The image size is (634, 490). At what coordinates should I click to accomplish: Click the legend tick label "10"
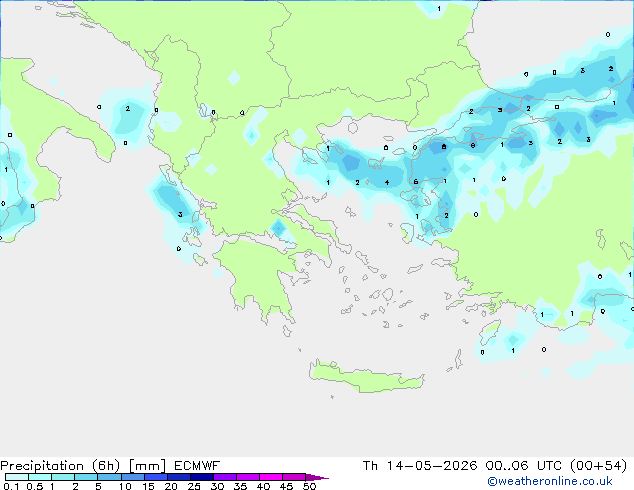coord(125,486)
